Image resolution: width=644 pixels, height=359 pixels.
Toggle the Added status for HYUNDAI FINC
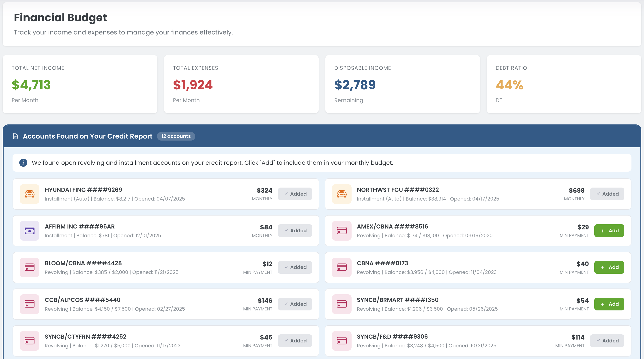295,194
